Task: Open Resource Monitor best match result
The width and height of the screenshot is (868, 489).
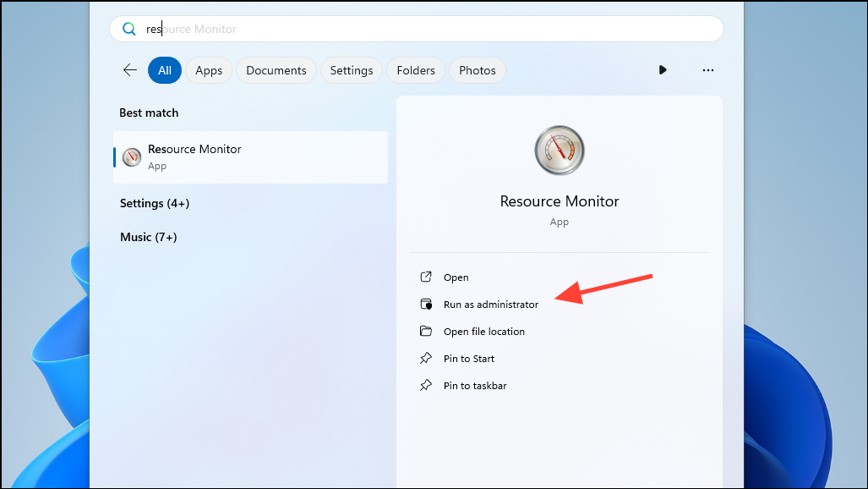Action: [250, 157]
